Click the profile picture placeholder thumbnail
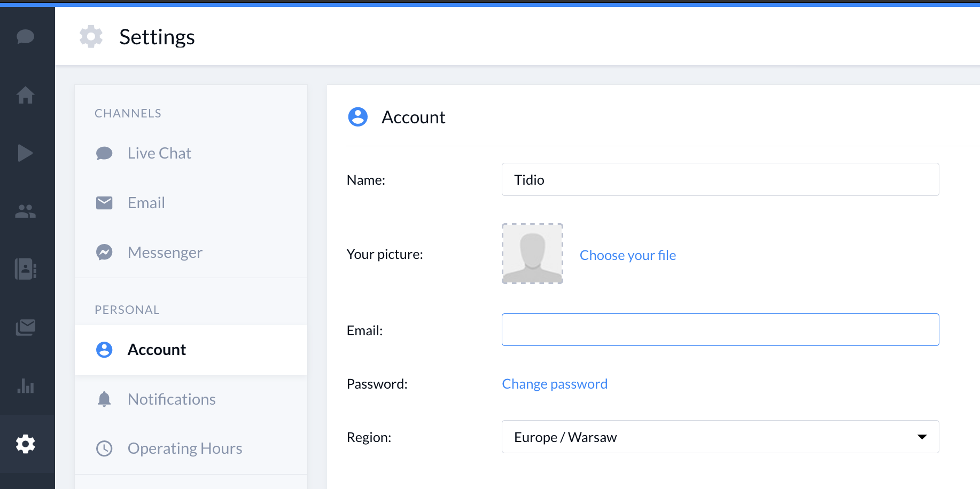Screen dimensions: 980x489 tap(532, 254)
